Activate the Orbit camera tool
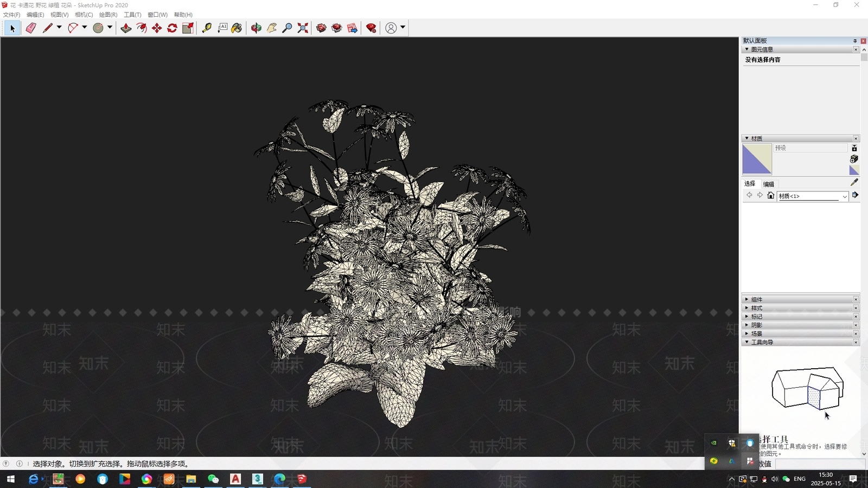The height and width of the screenshot is (488, 868). (256, 28)
